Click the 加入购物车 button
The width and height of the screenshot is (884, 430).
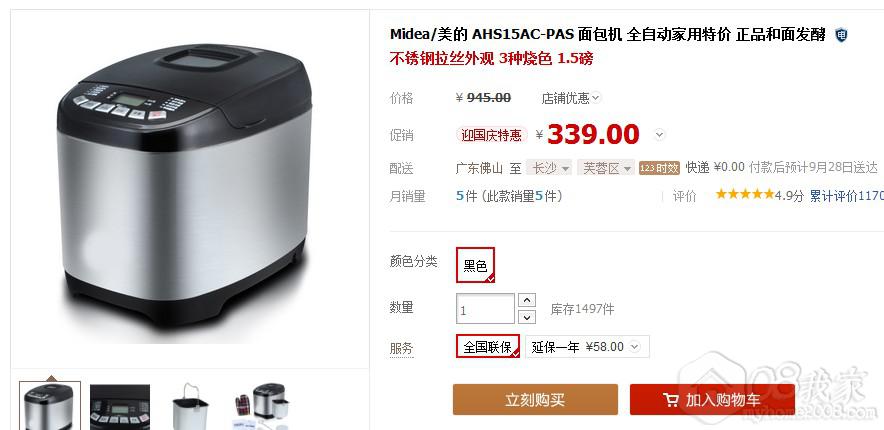click(x=712, y=400)
